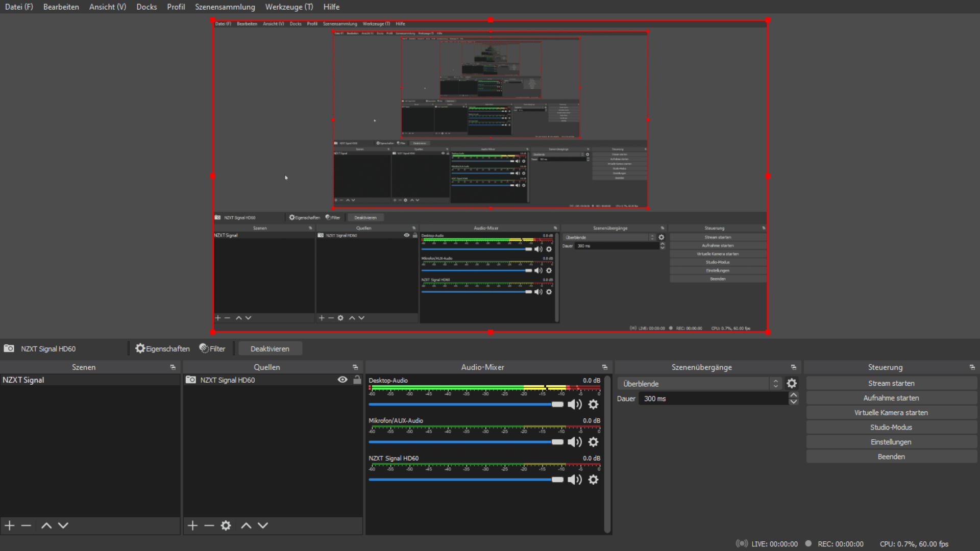
Task: Mute NZXT Signal HD60 audio channel
Action: pyautogui.click(x=575, y=480)
